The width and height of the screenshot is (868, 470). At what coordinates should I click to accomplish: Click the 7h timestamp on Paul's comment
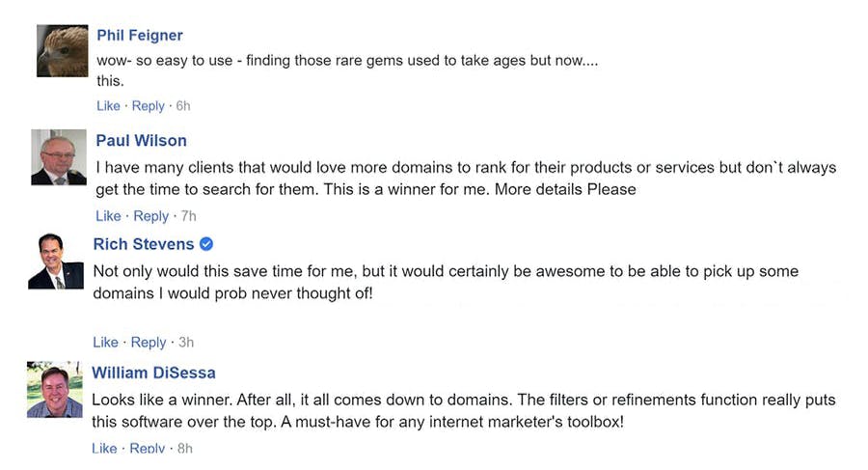188,216
